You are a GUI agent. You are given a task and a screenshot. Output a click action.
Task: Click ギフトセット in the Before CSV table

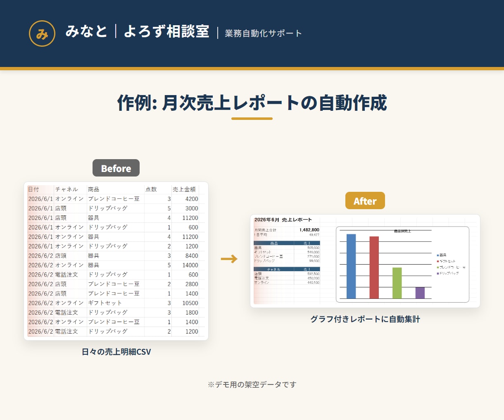[x=105, y=303]
